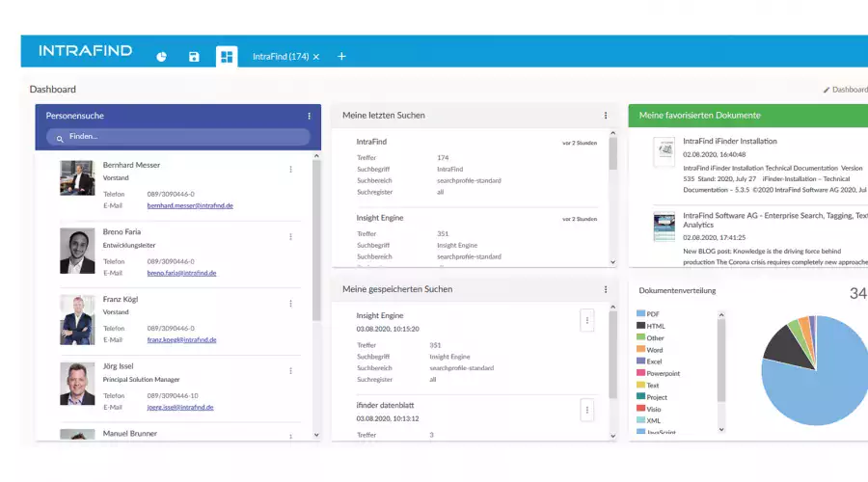
Task: Open options menu for Franz Kögl
Action: point(290,304)
